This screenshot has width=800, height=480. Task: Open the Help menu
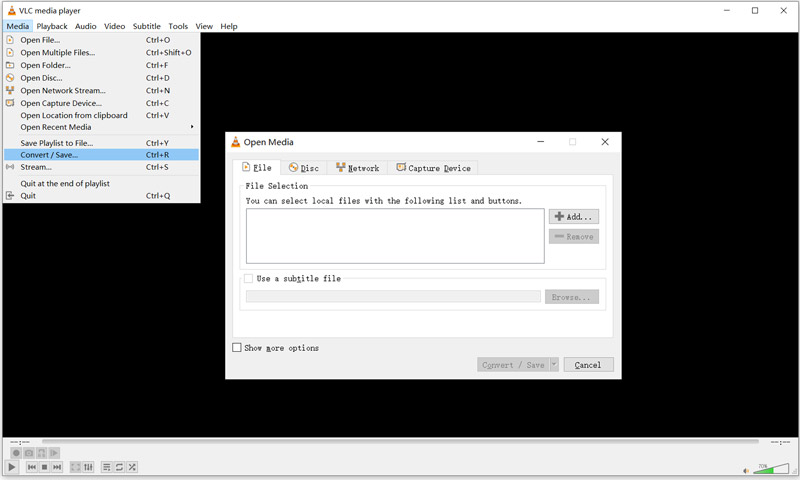coord(229,26)
